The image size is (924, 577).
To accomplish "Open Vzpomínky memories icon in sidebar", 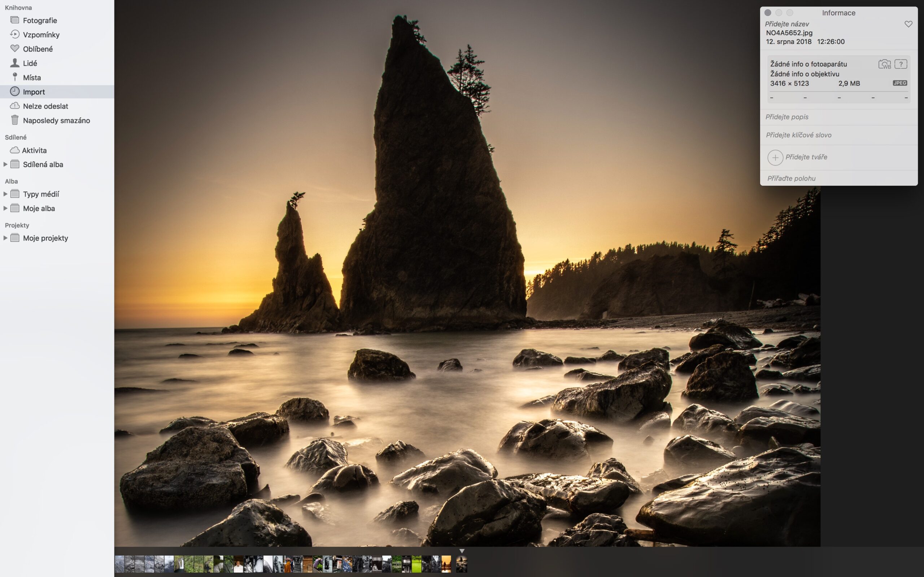I will coord(14,34).
